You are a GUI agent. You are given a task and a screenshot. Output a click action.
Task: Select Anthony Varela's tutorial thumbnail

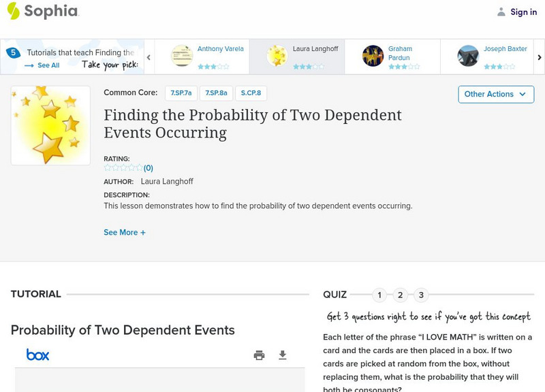[x=182, y=56]
